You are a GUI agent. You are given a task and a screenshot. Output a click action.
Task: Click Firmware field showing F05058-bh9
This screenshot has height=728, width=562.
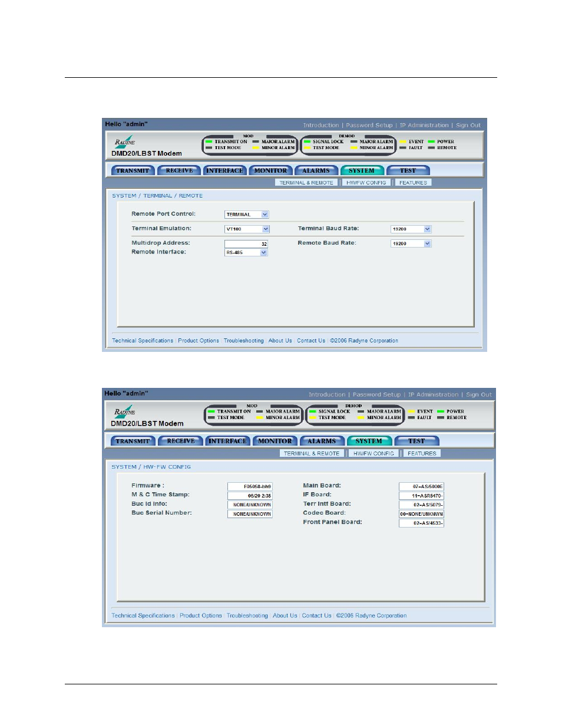pyautogui.click(x=250, y=487)
